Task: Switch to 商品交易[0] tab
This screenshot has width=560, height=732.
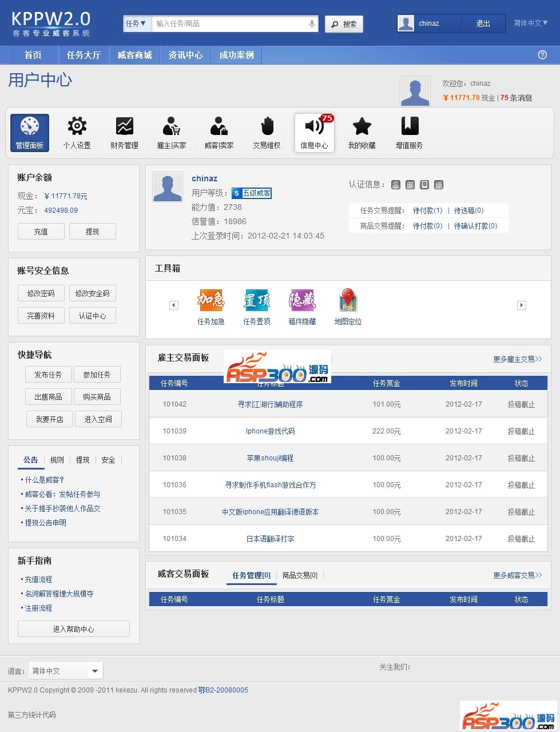Action: [300, 575]
